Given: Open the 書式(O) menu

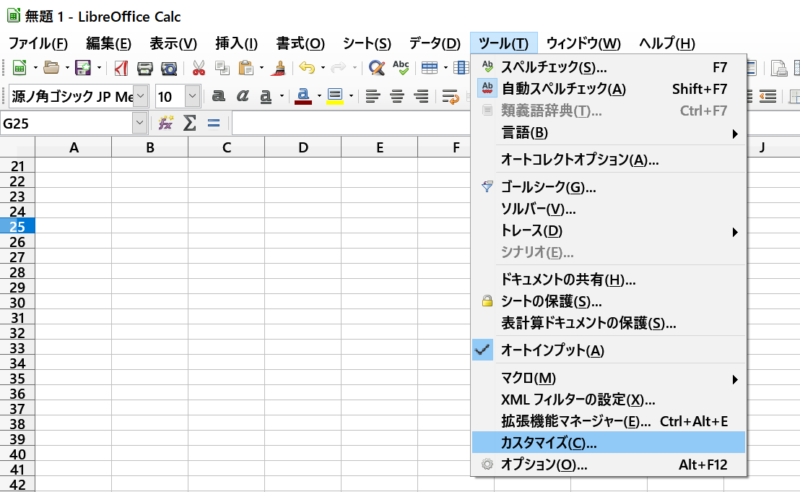Looking at the screenshot, I should click(x=300, y=43).
